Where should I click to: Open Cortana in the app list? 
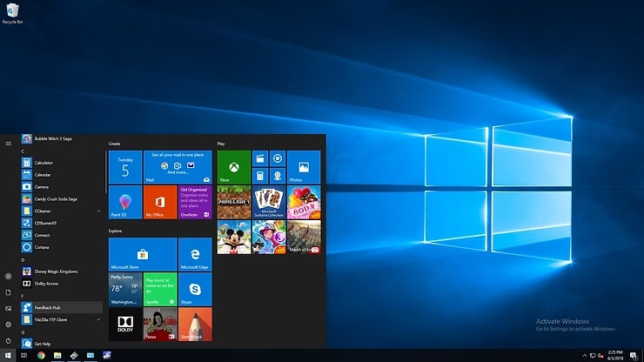coord(62,247)
